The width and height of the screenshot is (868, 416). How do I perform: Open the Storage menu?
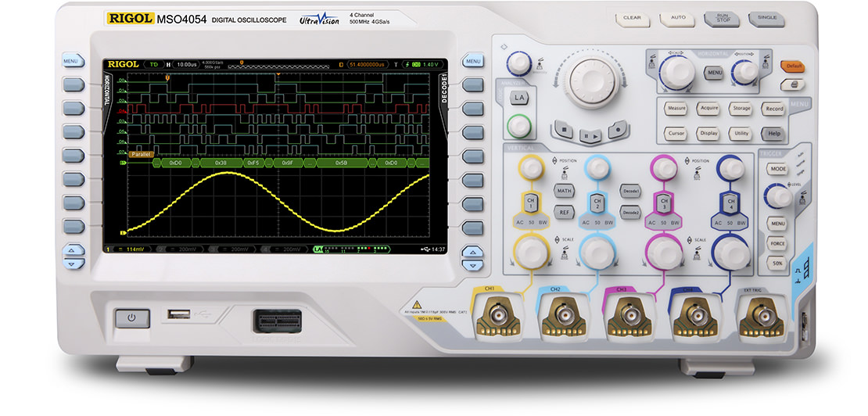click(x=740, y=109)
